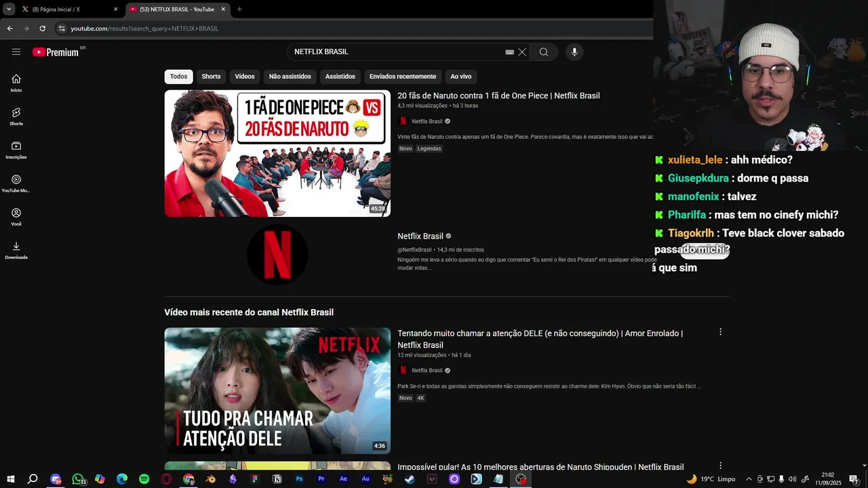Image resolution: width=868 pixels, height=488 pixels.
Task: Toggle microphone icon in system tray
Action: point(781,479)
